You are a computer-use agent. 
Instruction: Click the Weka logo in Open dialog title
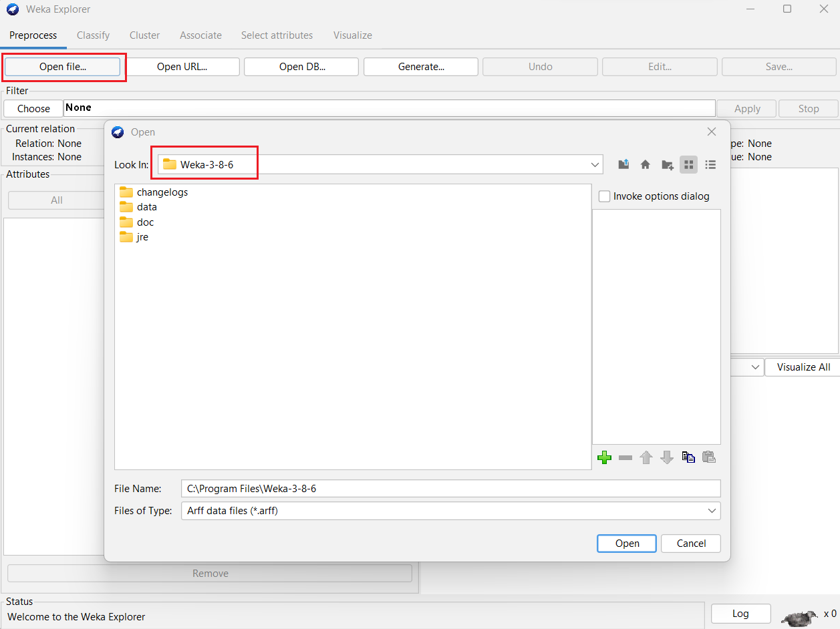(118, 132)
